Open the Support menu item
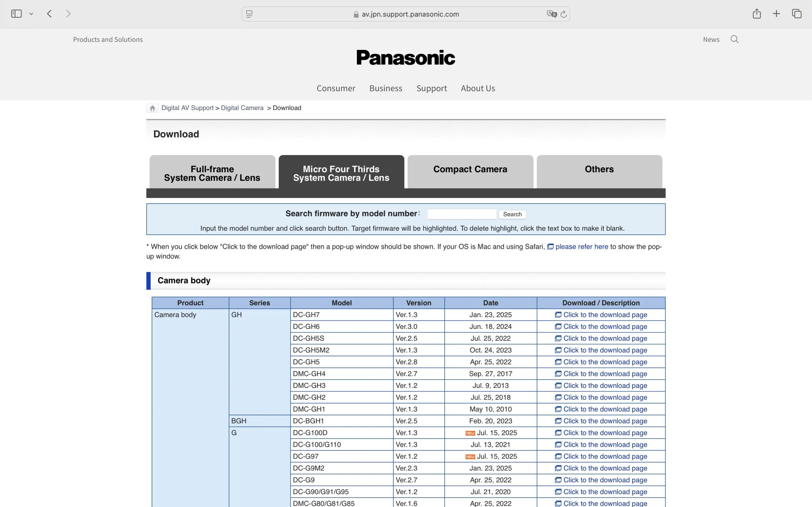 [431, 88]
